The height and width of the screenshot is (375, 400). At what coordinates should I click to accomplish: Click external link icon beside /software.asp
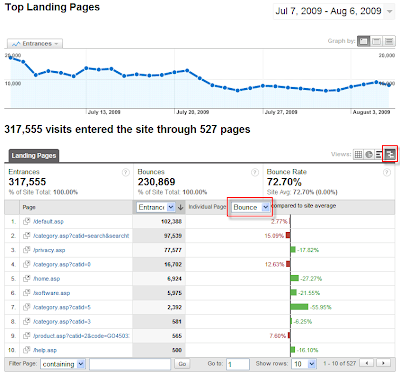point(27,293)
